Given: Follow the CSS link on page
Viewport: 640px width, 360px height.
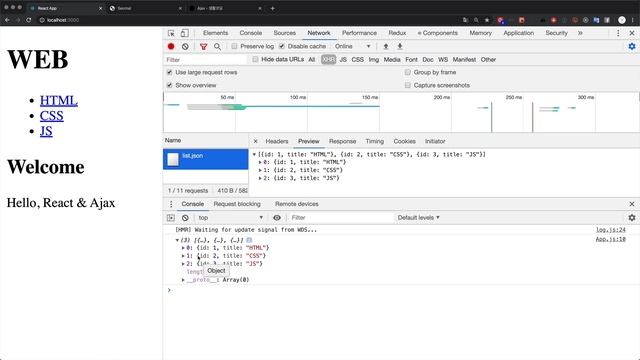Looking at the screenshot, I should pyautogui.click(x=51, y=116).
